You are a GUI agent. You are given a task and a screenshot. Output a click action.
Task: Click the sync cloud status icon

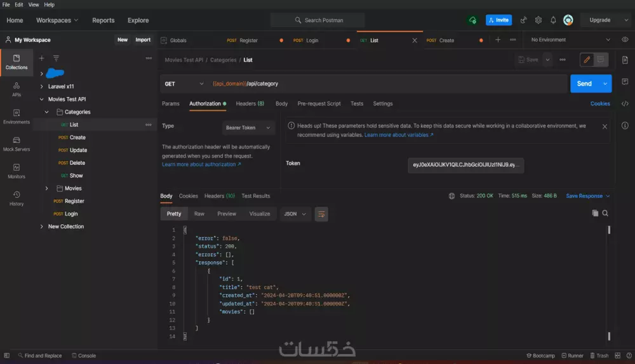[472, 20]
